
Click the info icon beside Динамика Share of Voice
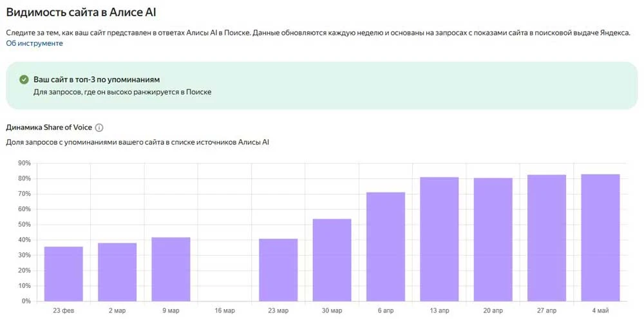click(x=99, y=128)
